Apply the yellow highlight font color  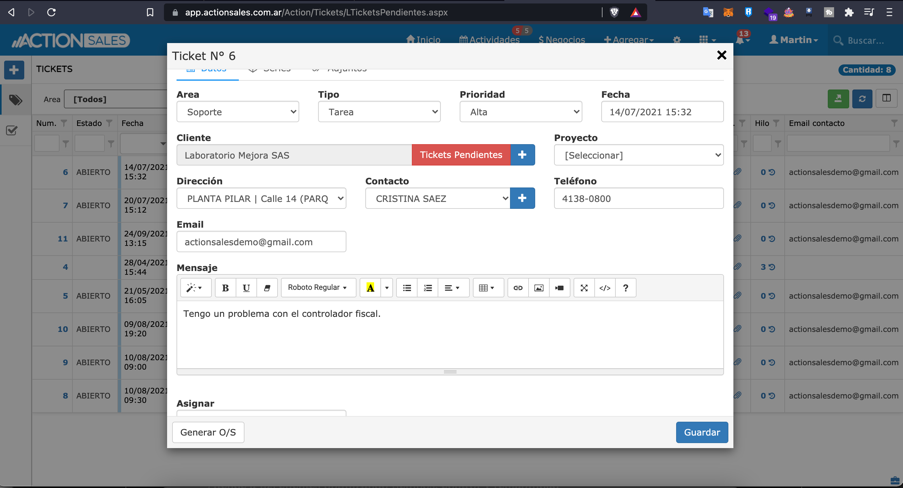pos(370,288)
